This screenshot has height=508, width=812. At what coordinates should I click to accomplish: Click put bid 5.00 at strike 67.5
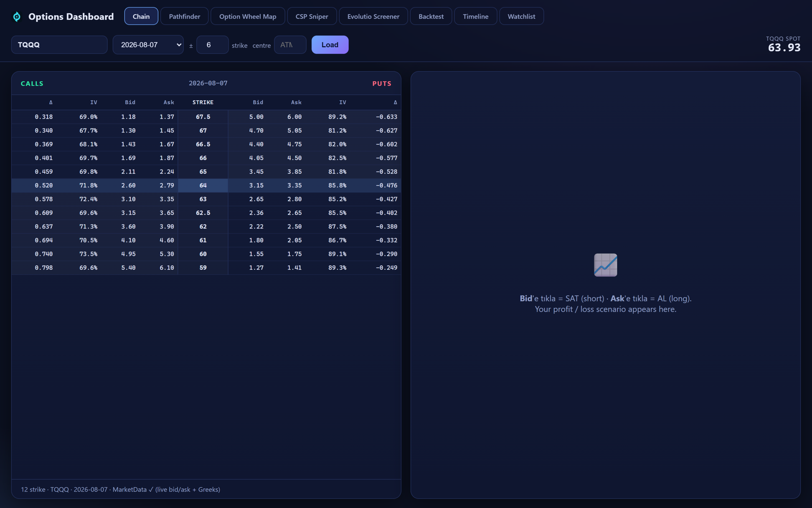click(256, 117)
